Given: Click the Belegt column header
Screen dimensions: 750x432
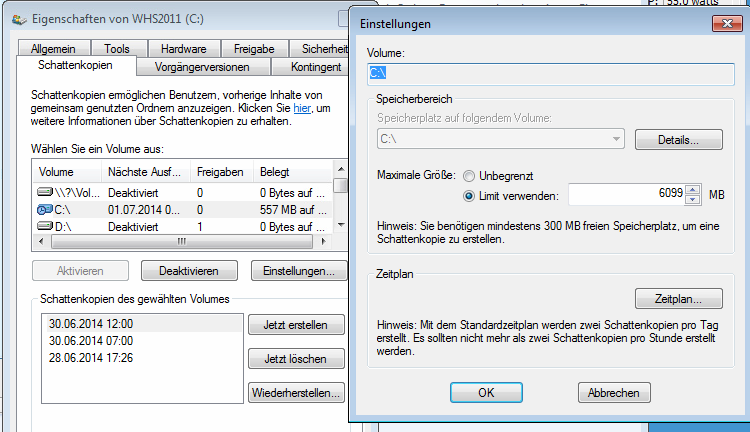Looking at the screenshot, I should click(292, 172).
